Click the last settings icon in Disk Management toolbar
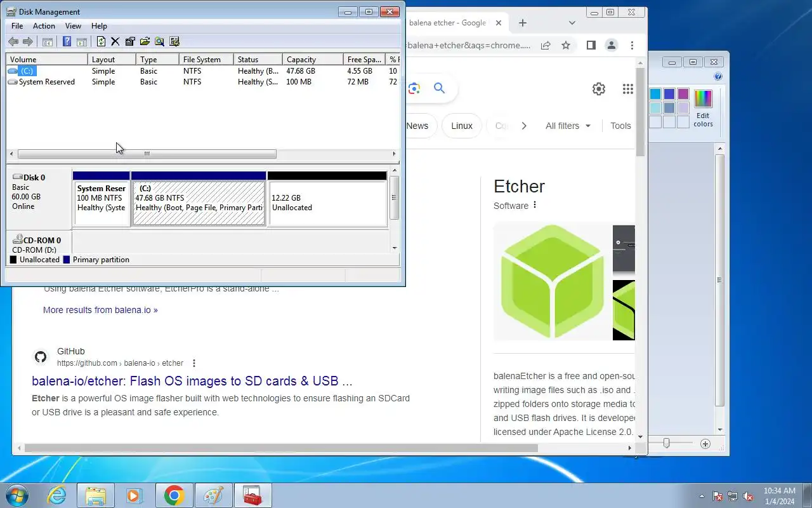The height and width of the screenshot is (508, 812). point(174,42)
